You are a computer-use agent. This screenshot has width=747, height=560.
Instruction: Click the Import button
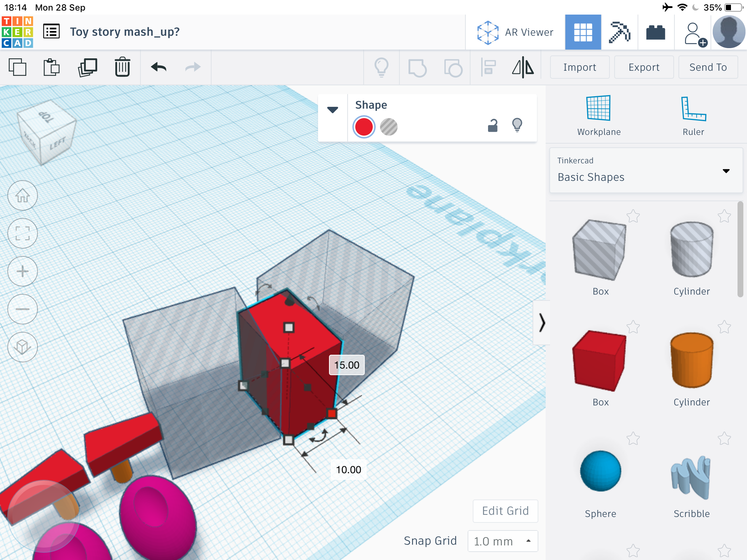[580, 67]
